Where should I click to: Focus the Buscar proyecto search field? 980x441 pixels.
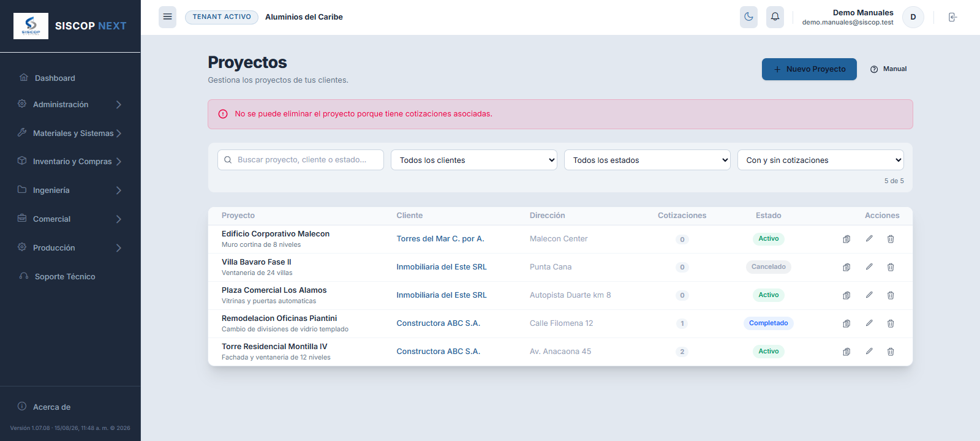[301, 160]
